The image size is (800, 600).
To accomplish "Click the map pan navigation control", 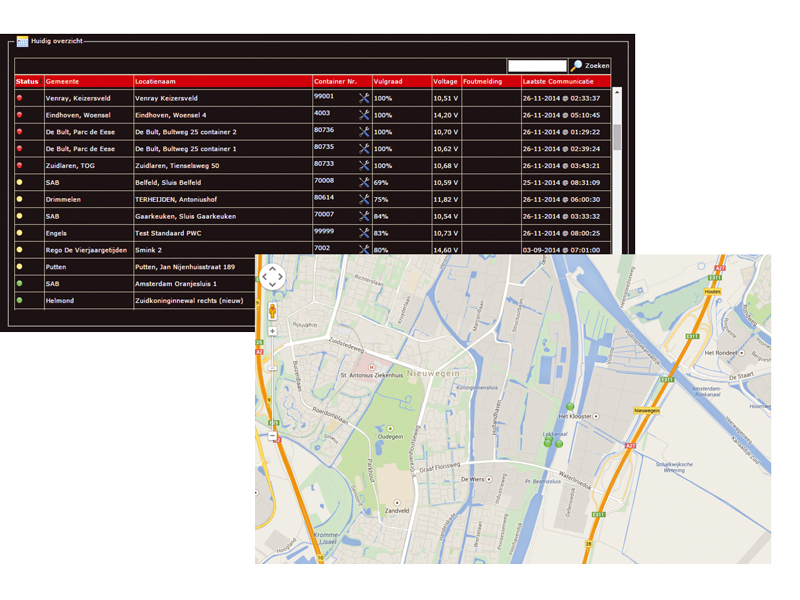I will coord(272,276).
